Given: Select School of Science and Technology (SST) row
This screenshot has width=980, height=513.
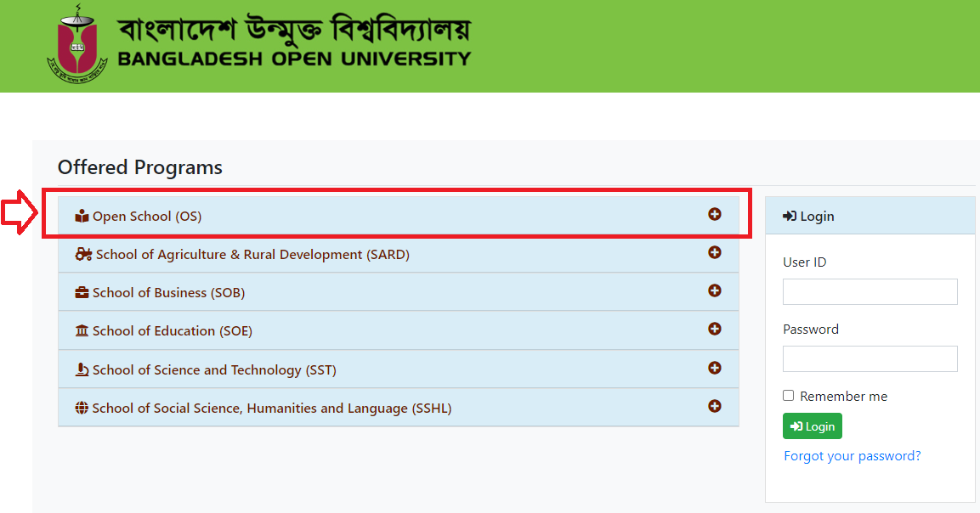Looking at the screenshot, I should coord(398,369).
